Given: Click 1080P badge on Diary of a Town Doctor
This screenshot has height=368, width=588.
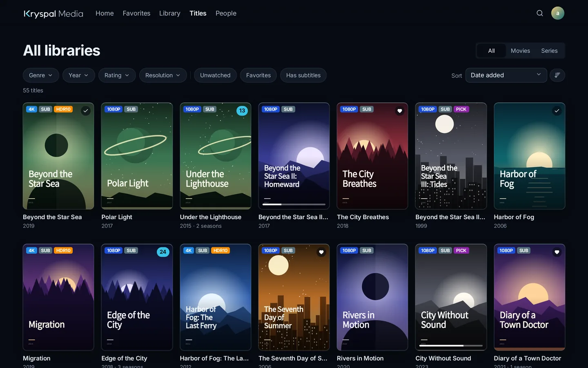Looking at the screenshot, I should (x=506, y=250).
